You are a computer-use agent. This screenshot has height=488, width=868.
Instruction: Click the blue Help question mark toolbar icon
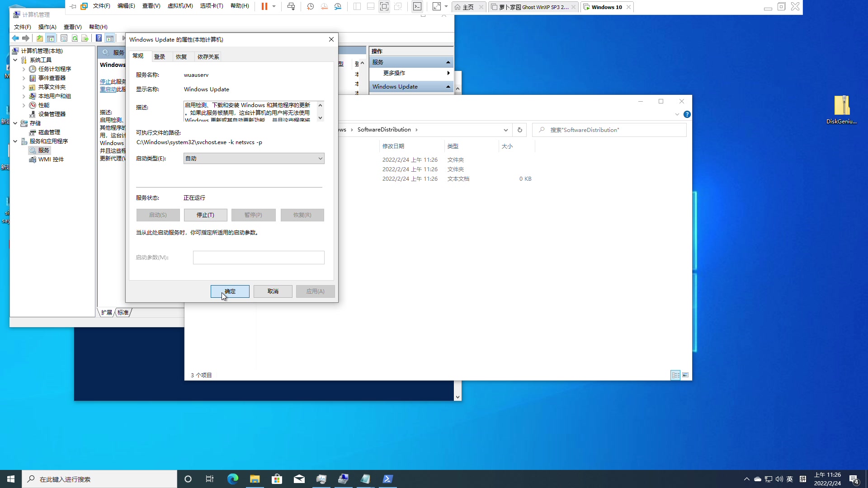tap(99, 38)
